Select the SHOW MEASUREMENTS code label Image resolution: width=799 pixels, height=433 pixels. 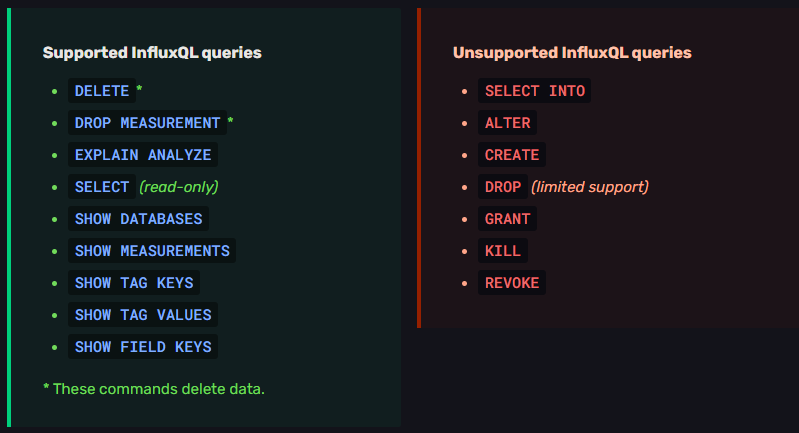click(x=152, y=251)
